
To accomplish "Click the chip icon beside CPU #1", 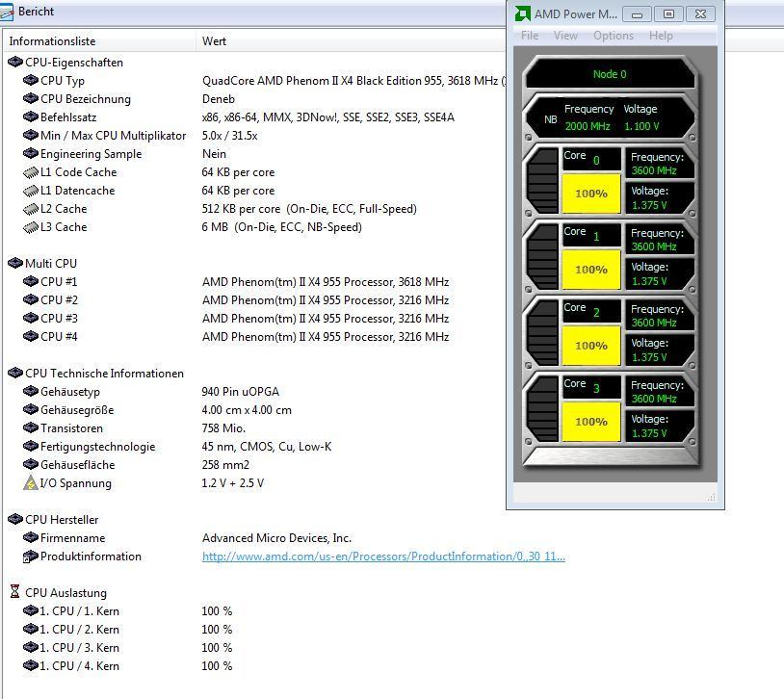I will point(31,281).
